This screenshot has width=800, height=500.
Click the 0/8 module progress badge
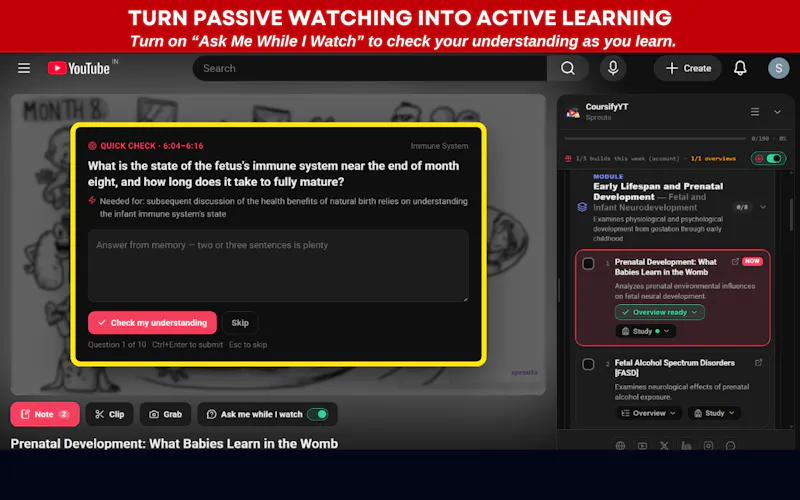tap(742, 207)
